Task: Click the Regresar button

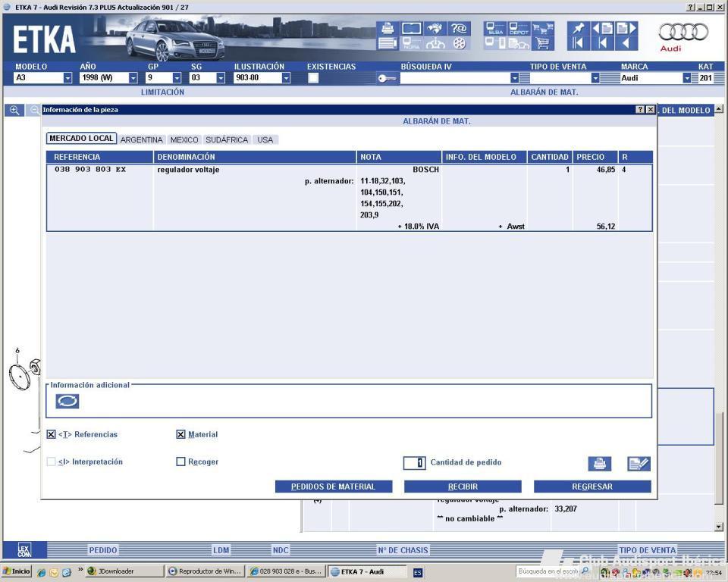Action: [x=592, y=487]
